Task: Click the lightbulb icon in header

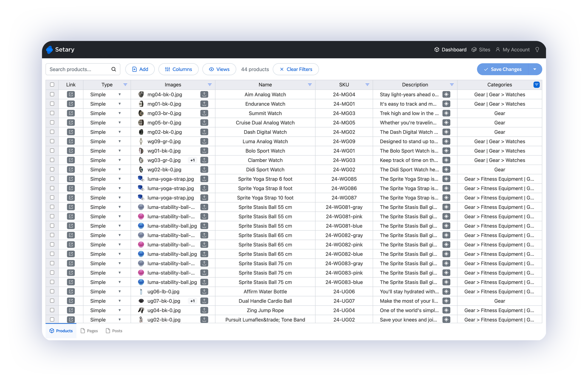Action: tap(537, 50)
